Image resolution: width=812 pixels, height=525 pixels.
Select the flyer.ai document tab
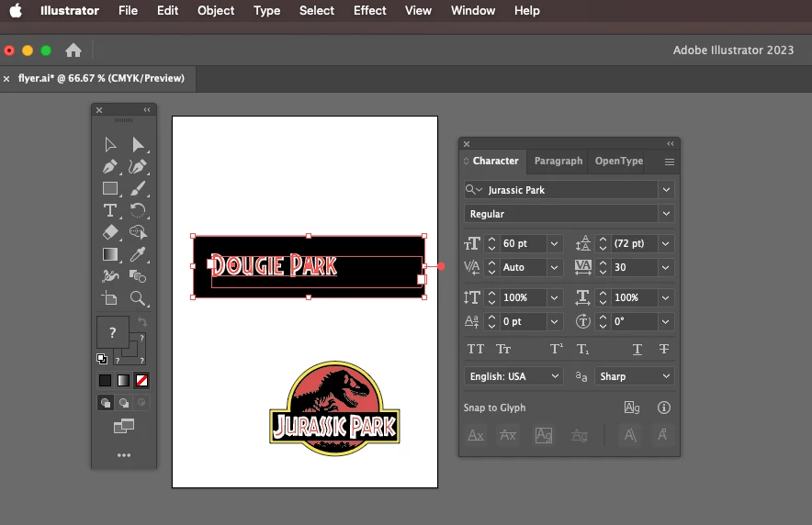coord(101,78)
